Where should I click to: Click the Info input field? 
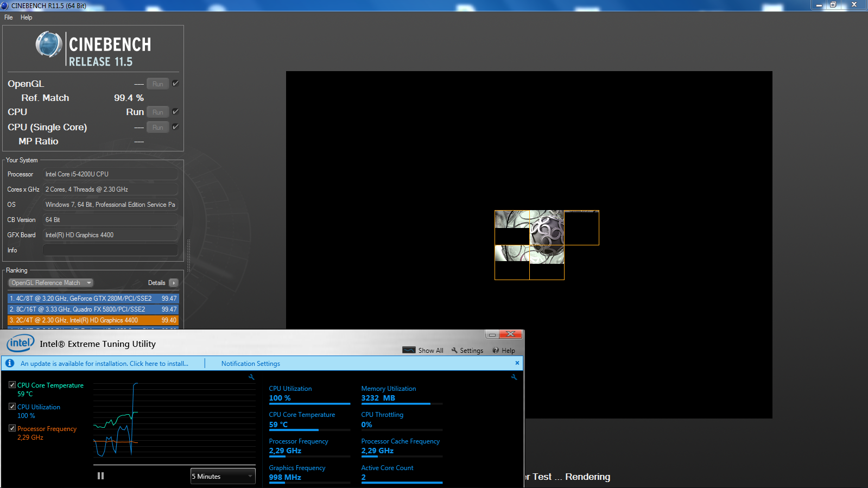click(x=110, y=250)
